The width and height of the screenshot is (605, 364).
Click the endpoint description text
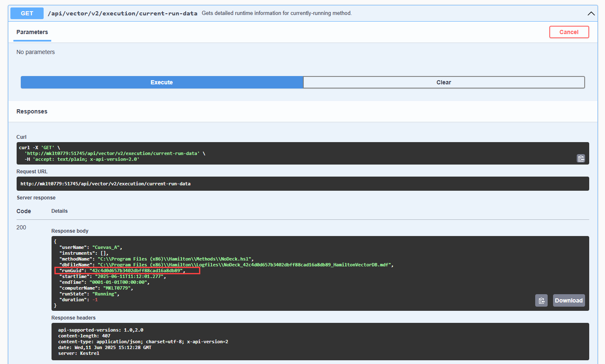277,13
